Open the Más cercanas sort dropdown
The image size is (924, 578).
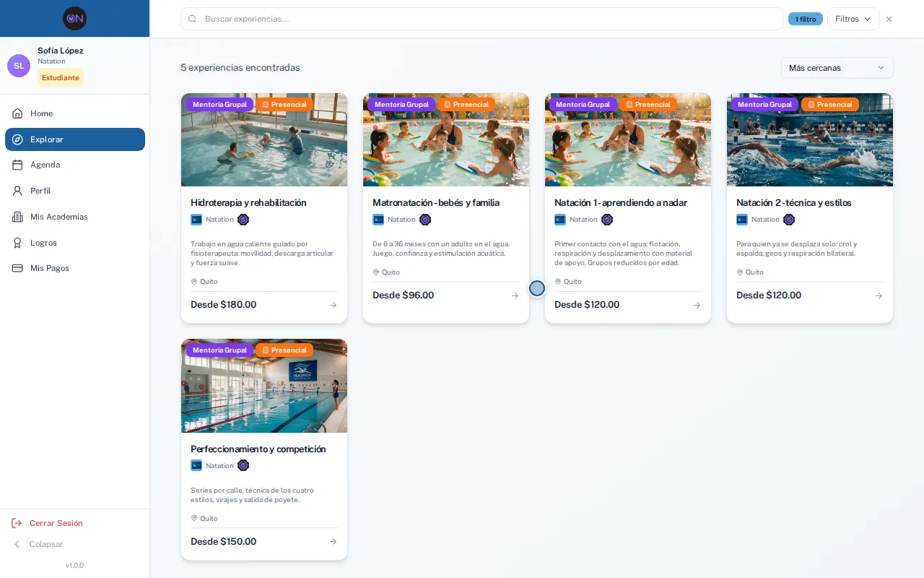tap(837, 68)
